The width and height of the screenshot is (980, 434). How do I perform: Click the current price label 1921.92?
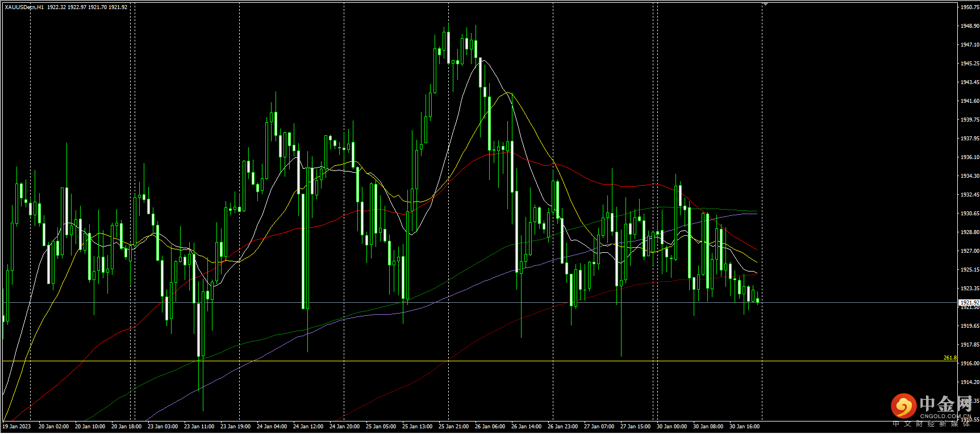click(969, 303)
